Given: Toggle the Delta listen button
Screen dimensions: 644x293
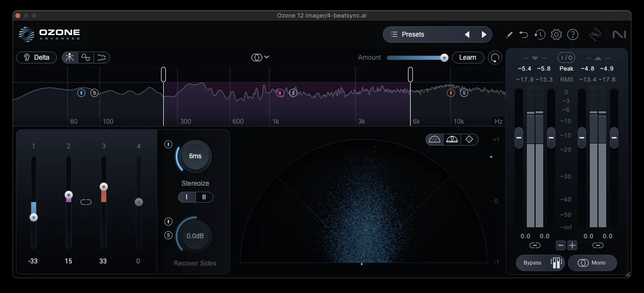Looking at the screenshot, I should pos(37,58).
